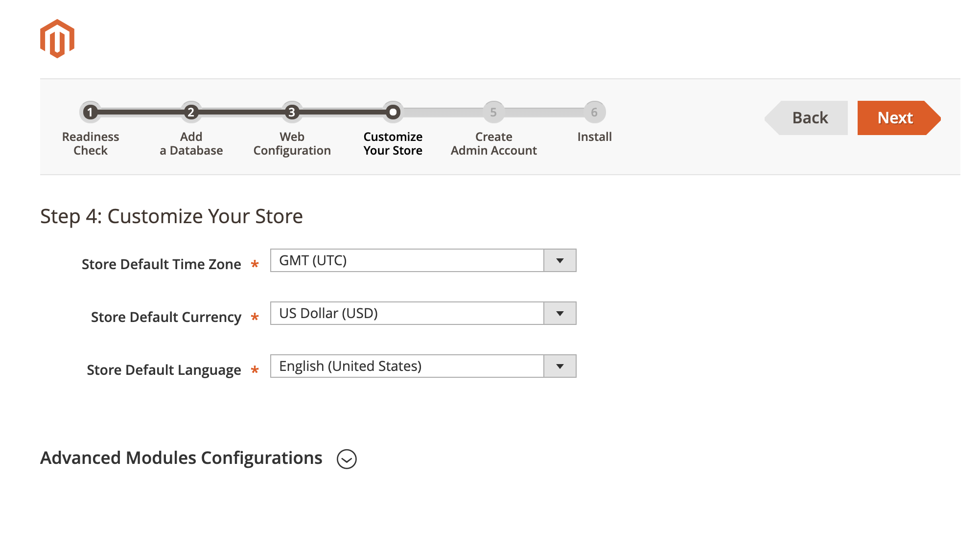
Task: Click the progress bar between steps 4 and 5
Action: tap(443, 112)
